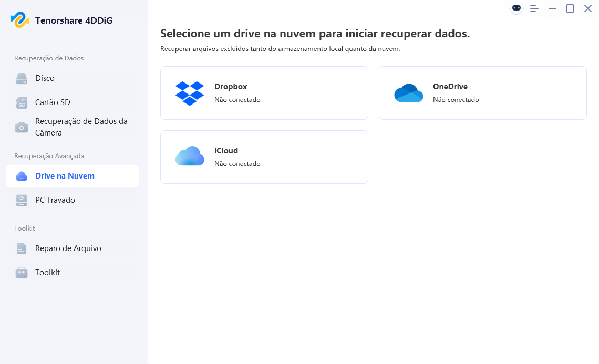Open Cartão SD recovery

click(x=21, y=103)
